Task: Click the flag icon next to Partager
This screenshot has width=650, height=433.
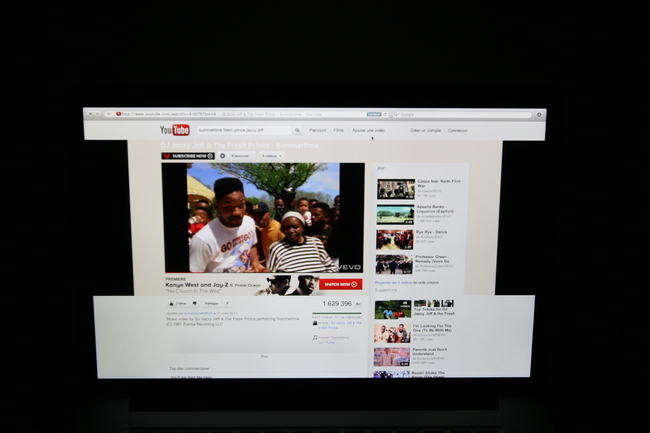Action: click(x=227, y=304)
